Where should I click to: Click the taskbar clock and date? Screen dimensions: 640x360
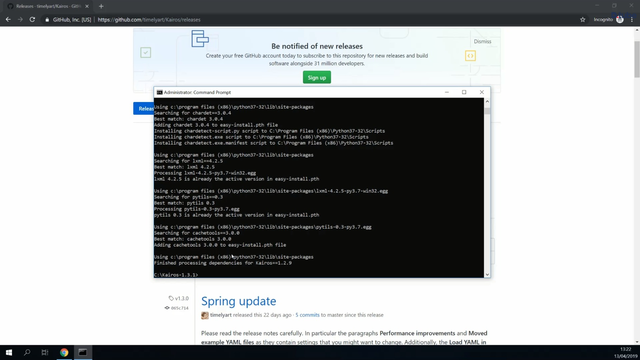[626, 353]
